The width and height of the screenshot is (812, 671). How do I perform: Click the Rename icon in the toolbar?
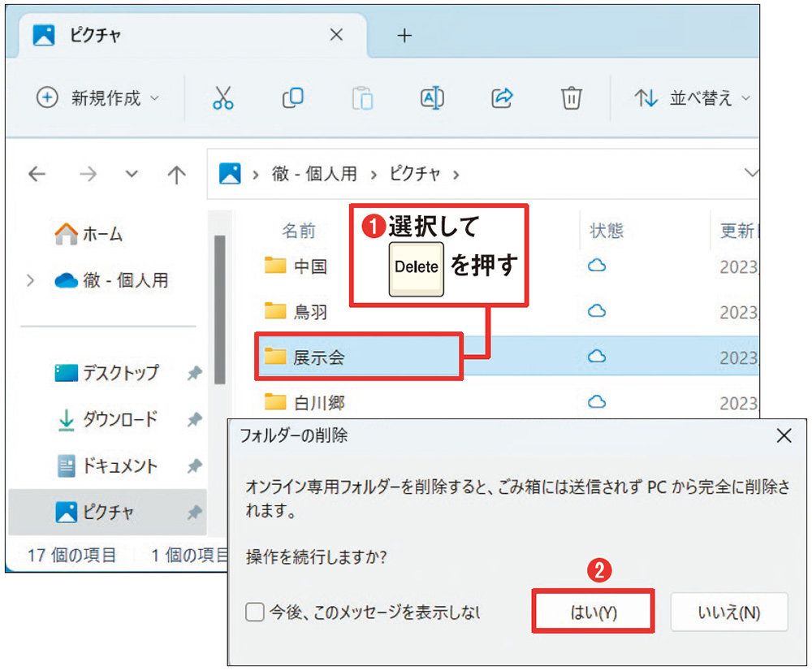431,97
